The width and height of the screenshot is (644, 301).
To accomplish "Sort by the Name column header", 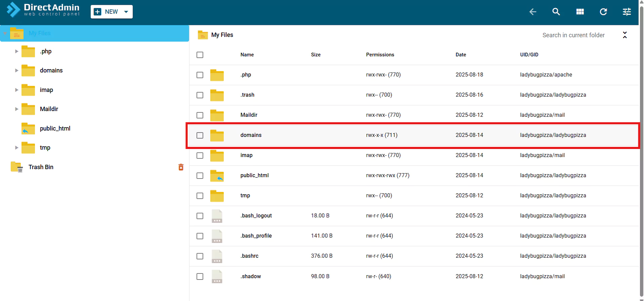I will pyautogui.click(x=247, y=55).
